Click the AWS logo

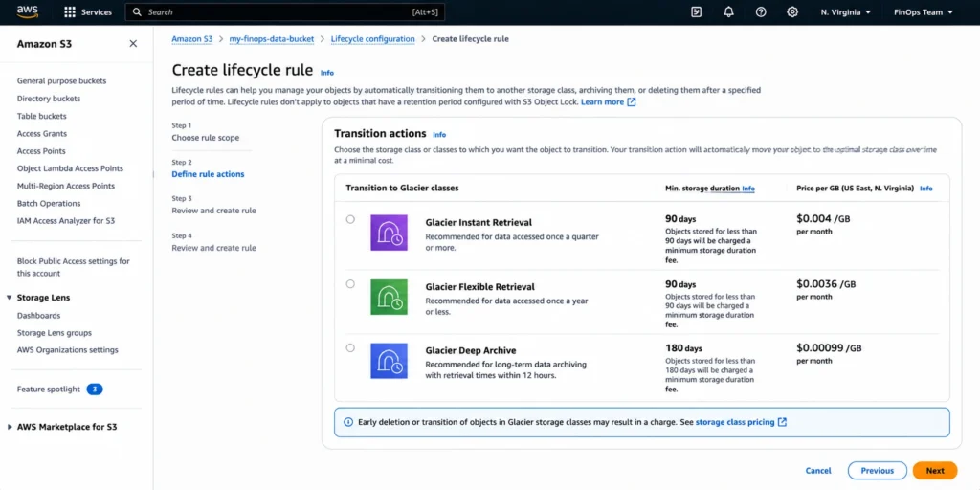[x=28, y=11]
